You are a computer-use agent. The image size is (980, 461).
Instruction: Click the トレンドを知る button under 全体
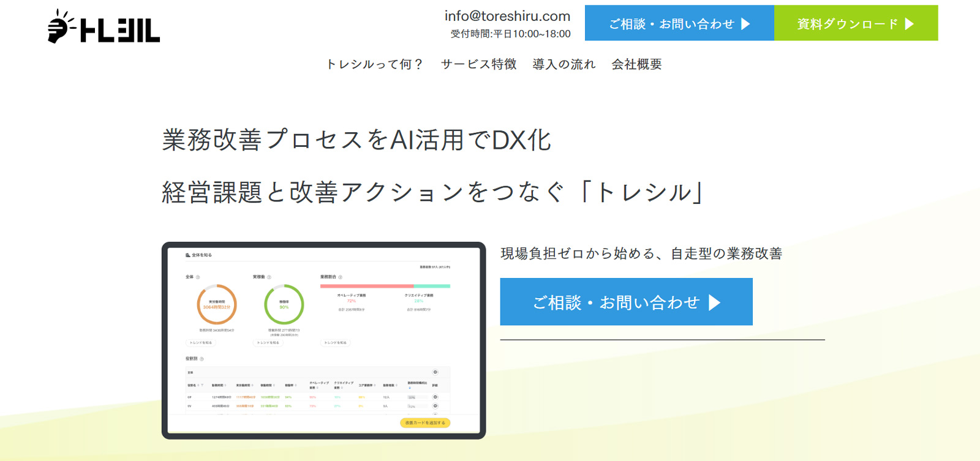pyautogui.click(x=201, y=343)
